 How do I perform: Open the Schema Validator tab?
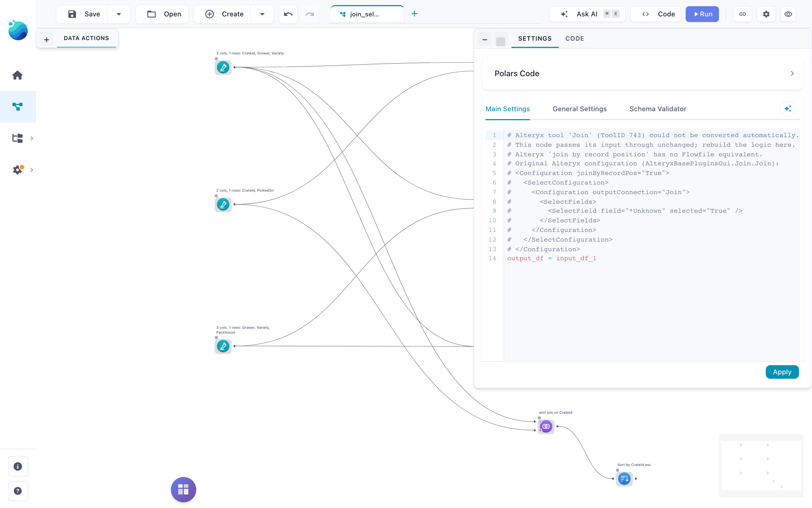[658, 109]
